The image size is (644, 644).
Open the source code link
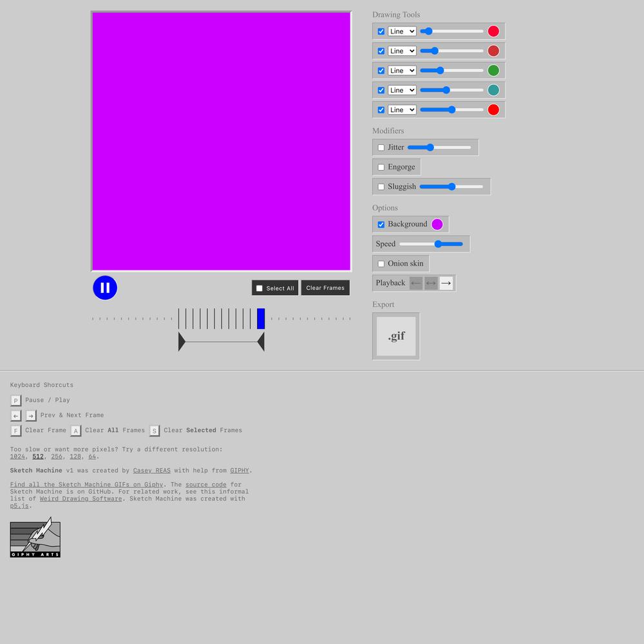[206, 485]
